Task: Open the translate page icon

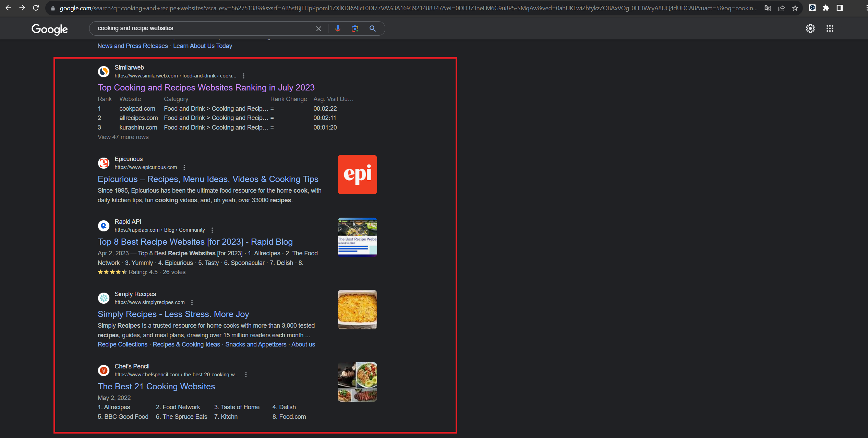Action: 768,8
